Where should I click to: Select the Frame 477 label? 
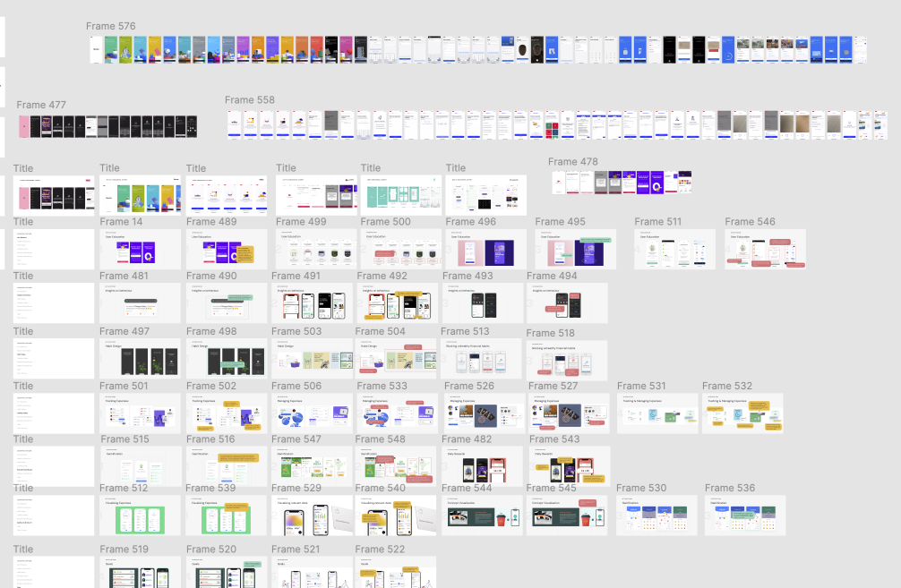(x=41, y=105)
